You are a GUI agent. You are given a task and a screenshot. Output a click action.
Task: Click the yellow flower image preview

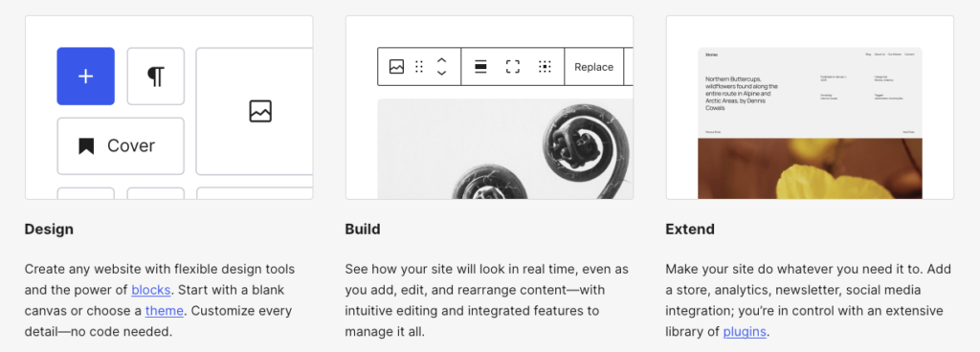(810, 168)
